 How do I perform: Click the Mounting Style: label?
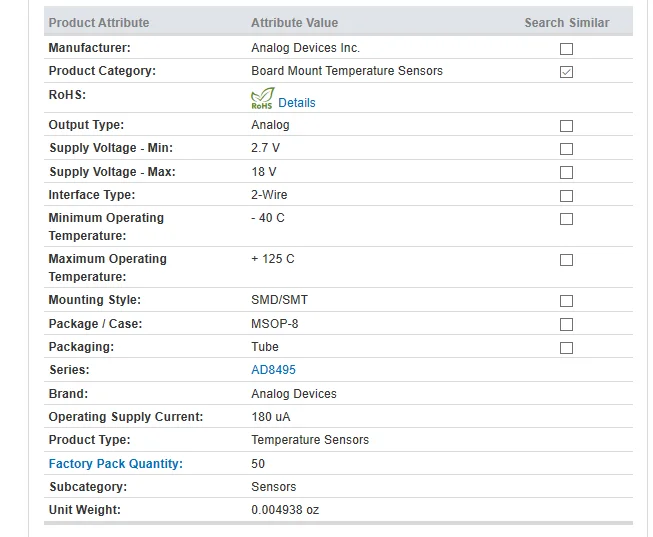[x=95, y=300]
